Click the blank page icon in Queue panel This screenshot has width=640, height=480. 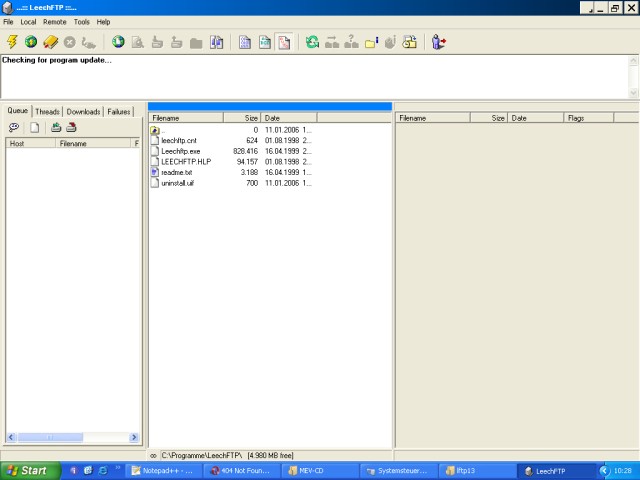coord(35,127)
